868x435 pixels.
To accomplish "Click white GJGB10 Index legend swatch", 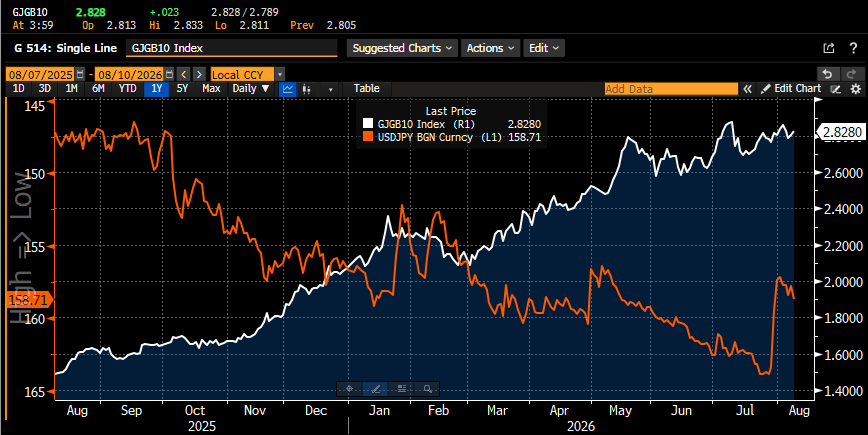I will [x=368, y=124].
